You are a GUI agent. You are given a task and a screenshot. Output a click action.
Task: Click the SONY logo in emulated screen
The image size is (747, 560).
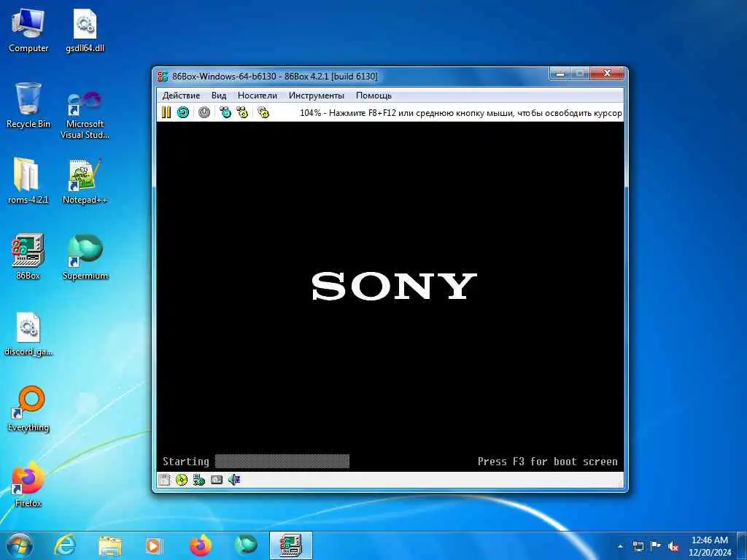394,286
